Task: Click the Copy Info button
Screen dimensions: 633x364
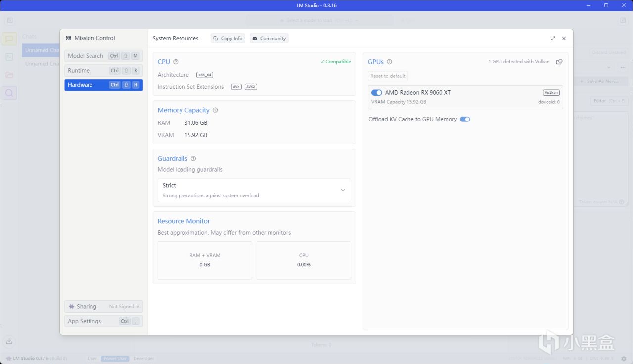Action: (227, 38)
